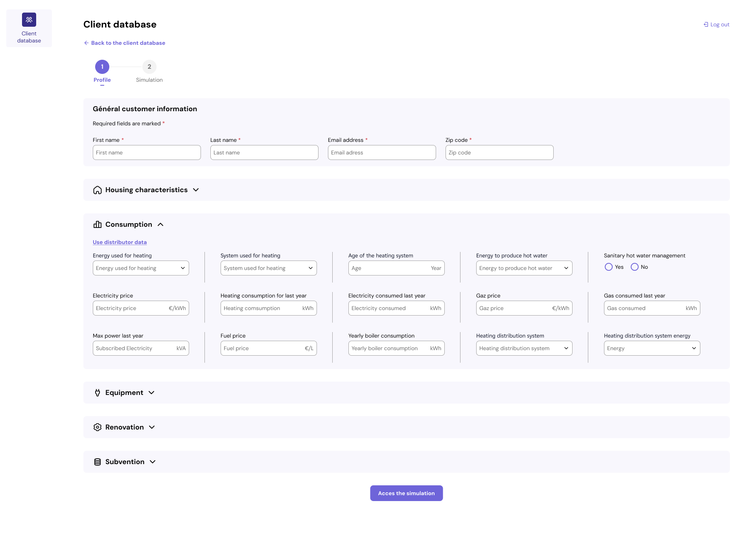This screenshot has width=755, height=560.
Task: Open Client database in the sidebar
Action: 29,28
